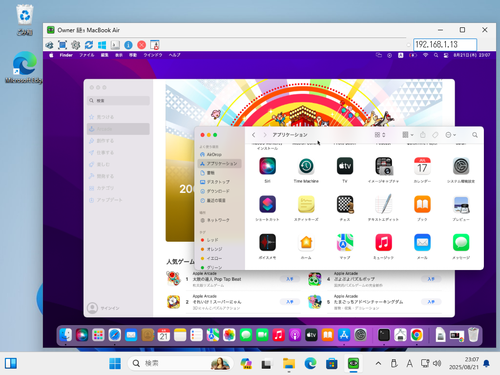Select the Red tag in Finder sidebar
The width and height of the screenshot is (500, 375).
[220, 240]
